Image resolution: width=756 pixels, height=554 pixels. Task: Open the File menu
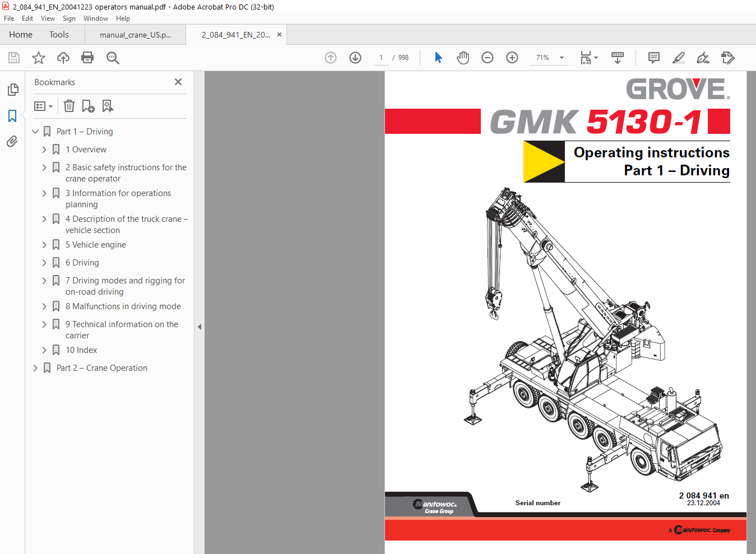point(9,18)
